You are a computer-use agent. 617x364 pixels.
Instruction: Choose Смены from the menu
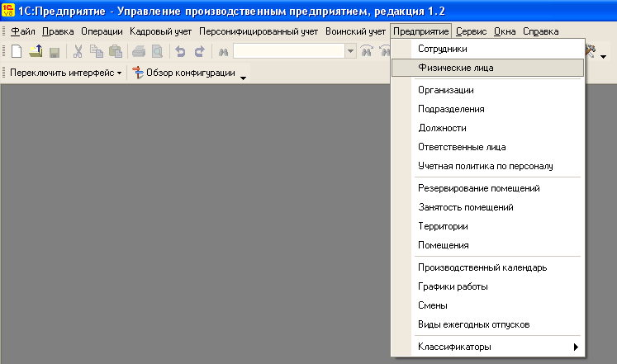click(488, 305)
